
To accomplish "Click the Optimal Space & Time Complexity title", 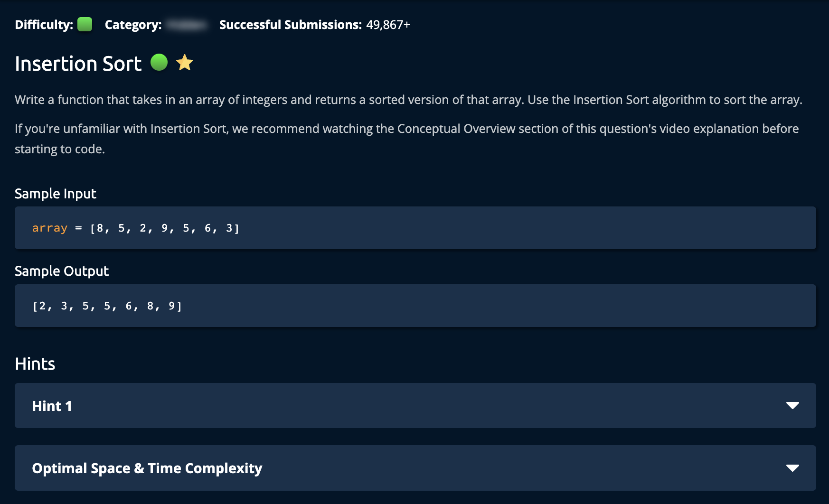I will (147, 468).
